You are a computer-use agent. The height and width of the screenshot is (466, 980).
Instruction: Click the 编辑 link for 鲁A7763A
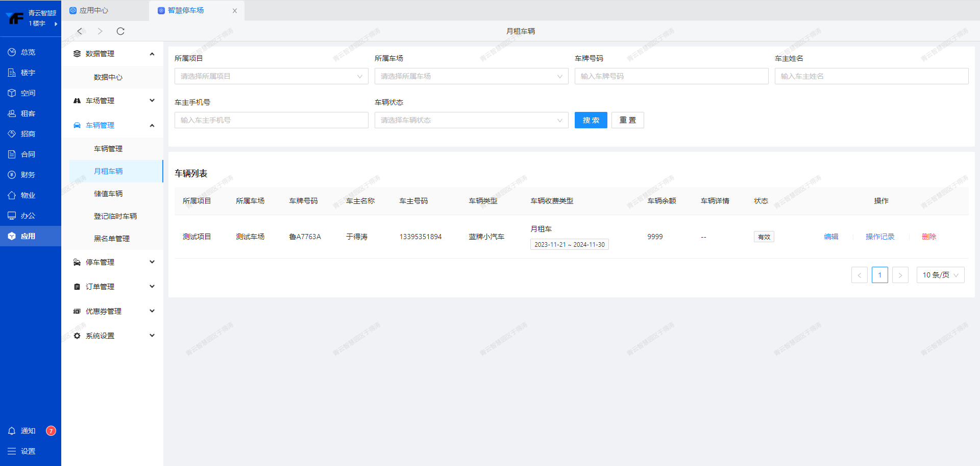coord(830,237)
